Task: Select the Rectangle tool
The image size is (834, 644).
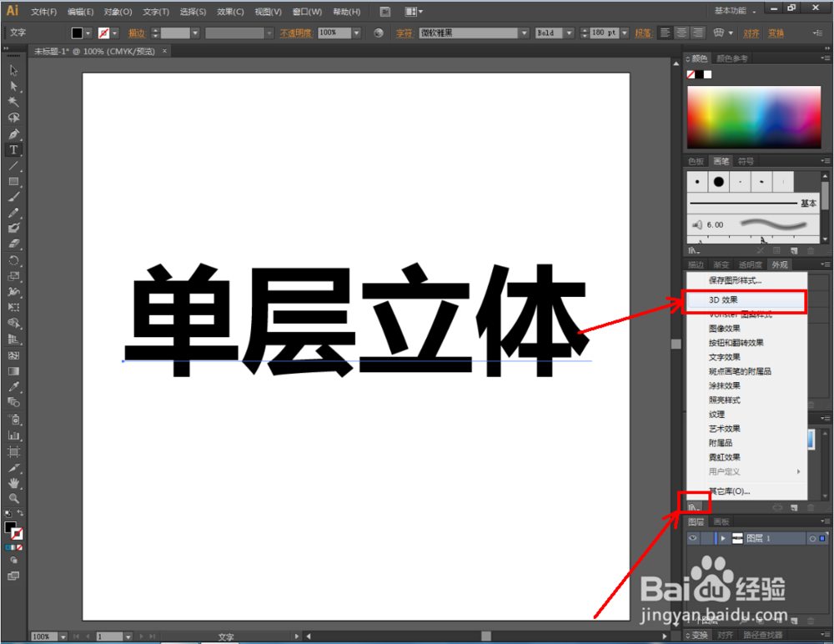Action: coord(13,181)
